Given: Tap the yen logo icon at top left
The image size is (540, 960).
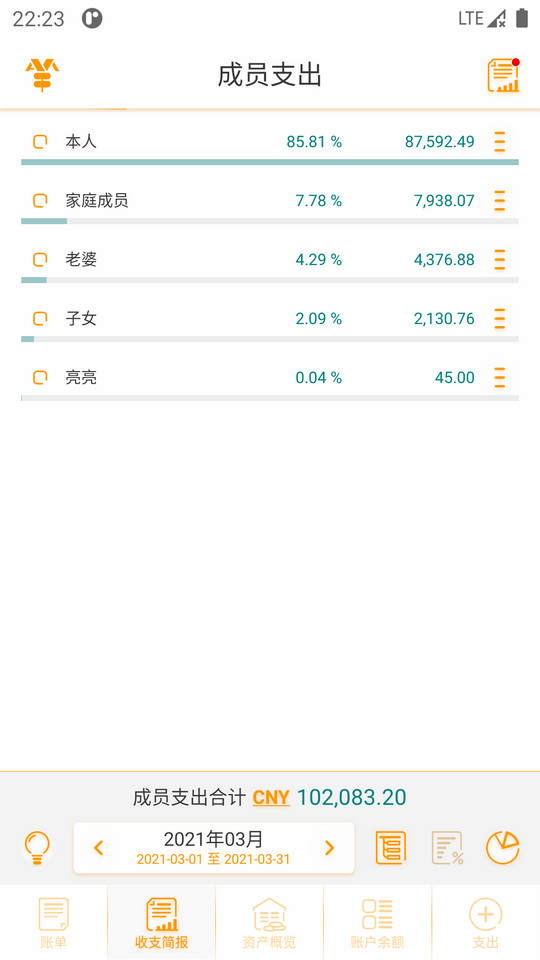Looking at the screenshot, I should (x=42, y=75).
